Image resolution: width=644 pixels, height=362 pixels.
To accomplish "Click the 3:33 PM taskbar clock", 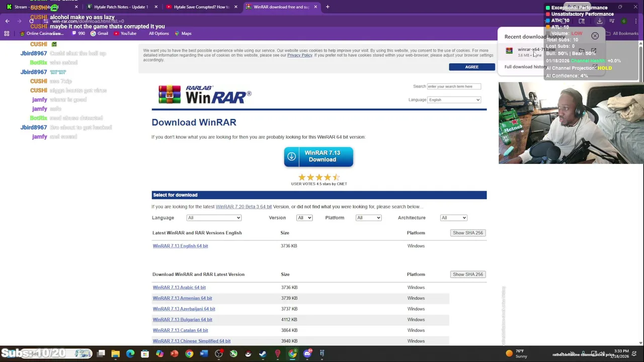I will (x=621, y=353).
